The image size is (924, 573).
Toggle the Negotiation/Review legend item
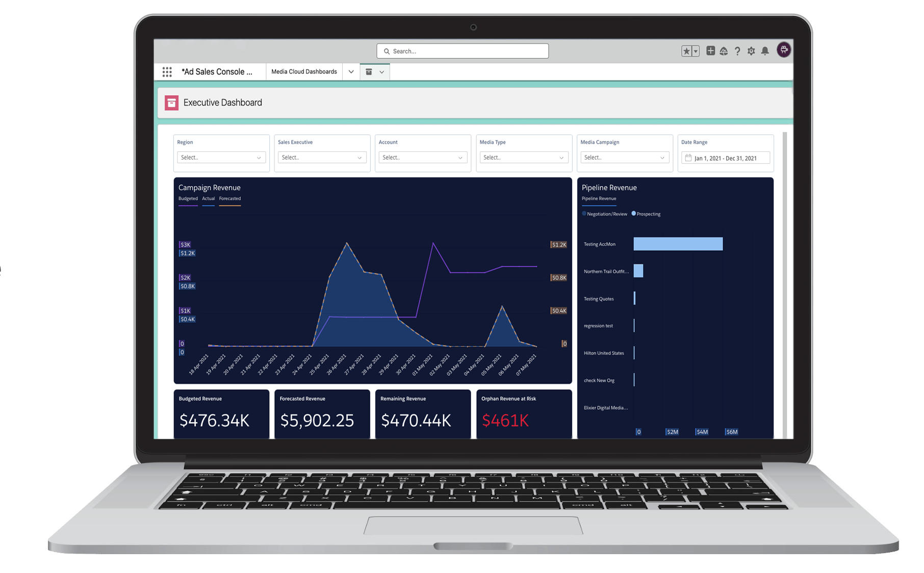click(605, 214)
